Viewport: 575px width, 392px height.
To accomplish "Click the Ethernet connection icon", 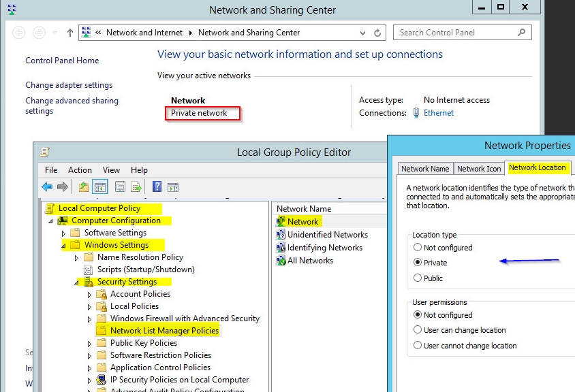I will pyautogui.click(x=416, y=113).
